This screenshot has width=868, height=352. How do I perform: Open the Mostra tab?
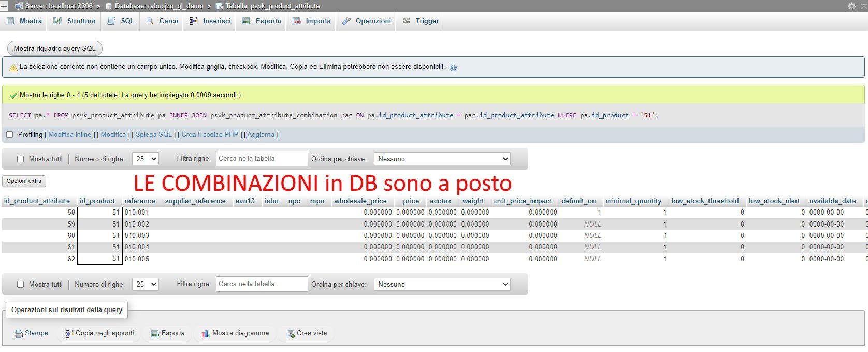click(x=24, y=21)
